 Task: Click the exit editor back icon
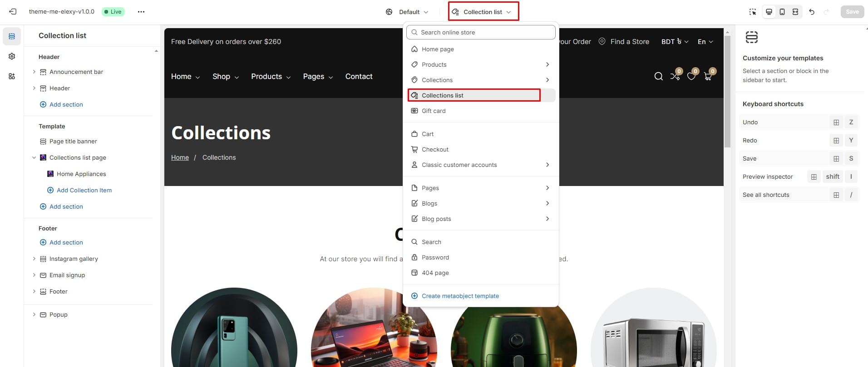(13, 12)
